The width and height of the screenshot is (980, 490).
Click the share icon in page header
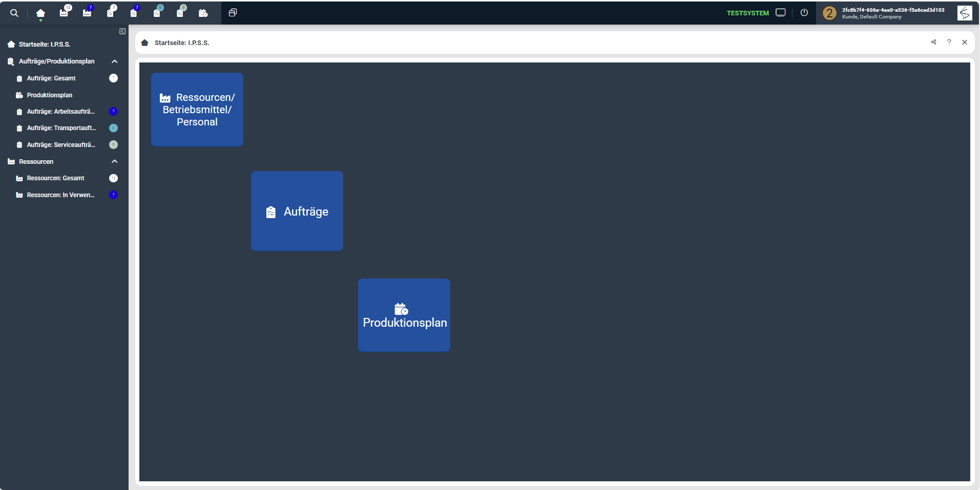coord(933,42)
